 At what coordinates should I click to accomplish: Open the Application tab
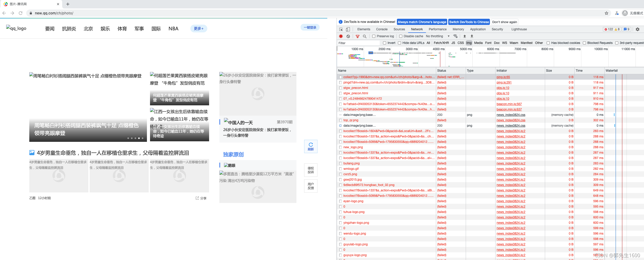478,29
